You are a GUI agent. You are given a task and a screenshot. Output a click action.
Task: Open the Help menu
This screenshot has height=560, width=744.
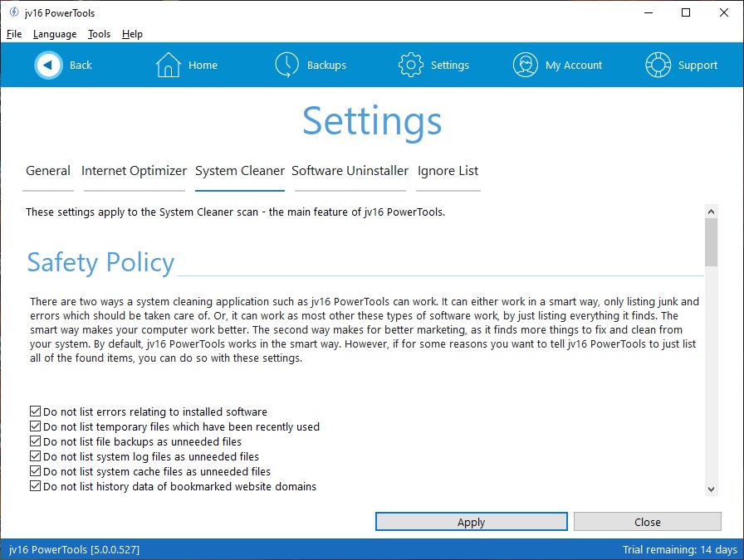point(132,34)
